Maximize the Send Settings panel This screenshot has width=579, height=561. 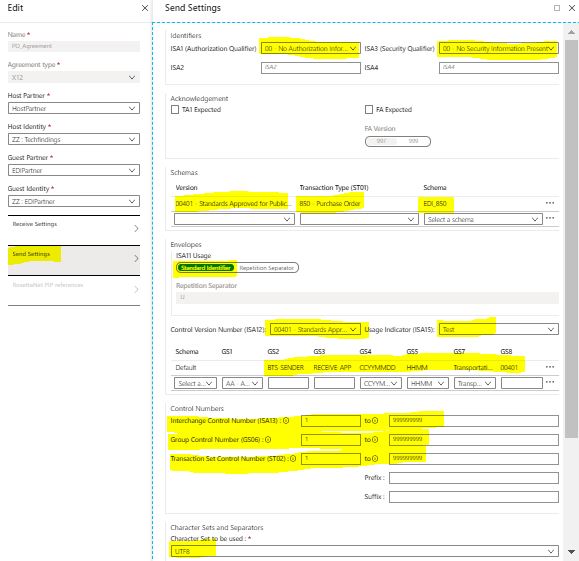click(557, 8)
